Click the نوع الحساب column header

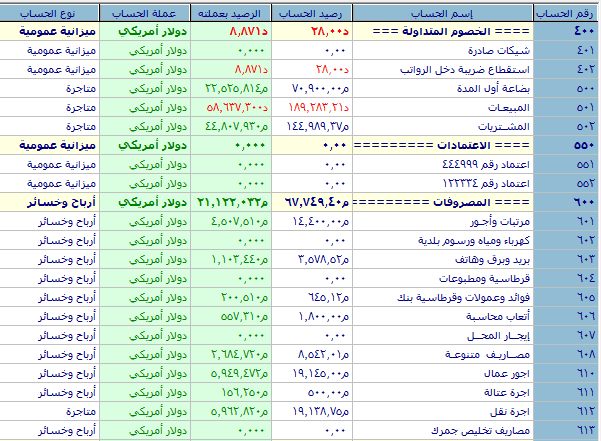pyautogui.click(x=49, y=13)
